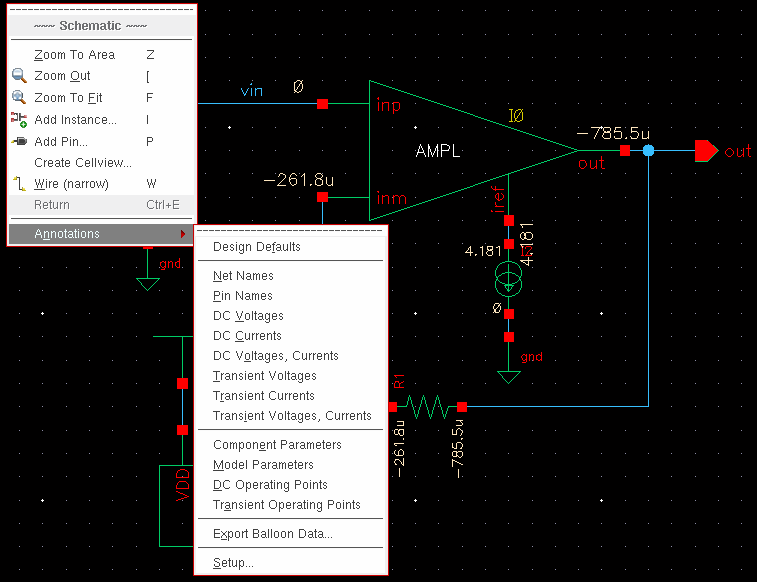Open Export Balloon Data dialog
The width and height of the screenshot is (757, 582).
[x=272, y=534]
